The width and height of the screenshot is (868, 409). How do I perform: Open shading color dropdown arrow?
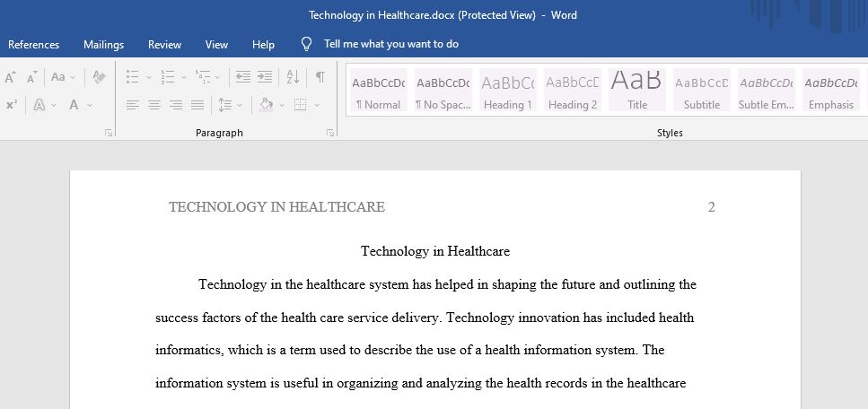coord(281,105)
